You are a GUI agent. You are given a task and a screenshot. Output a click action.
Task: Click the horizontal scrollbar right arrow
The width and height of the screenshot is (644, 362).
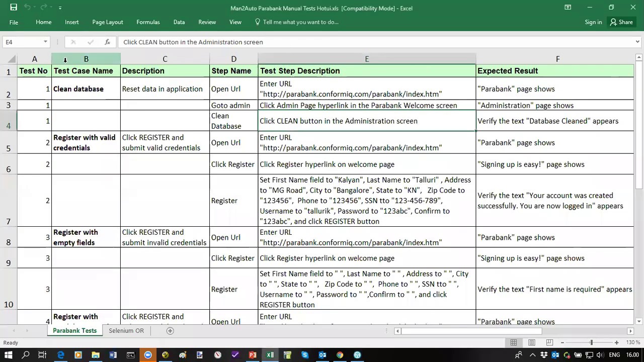pos(630,331)
